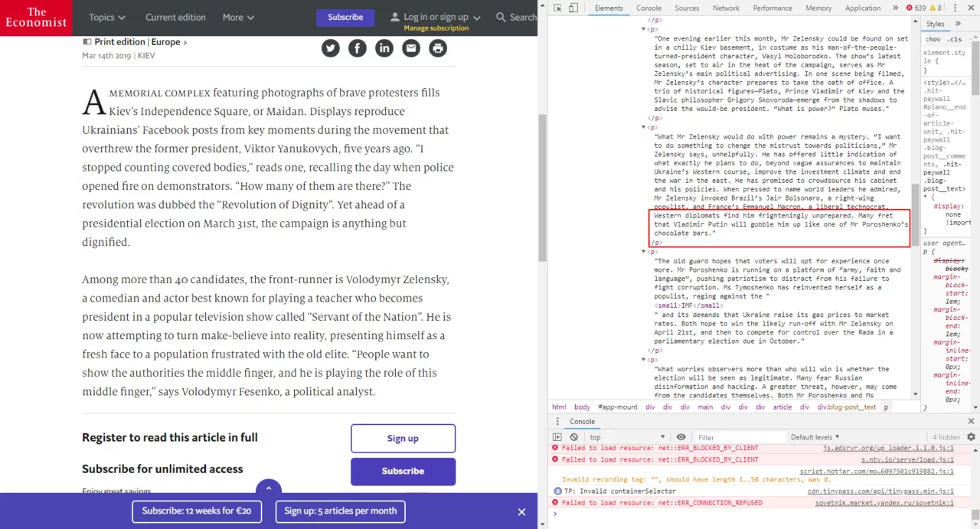Open the console drawer three-dot menu
Screen dimensions: 980x529
coord(557,421)
